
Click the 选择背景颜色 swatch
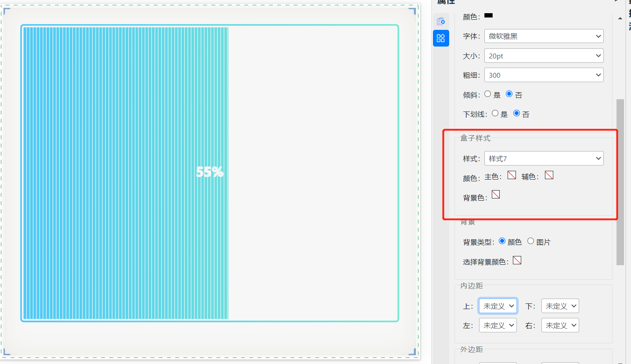click(x=517, y=260)
